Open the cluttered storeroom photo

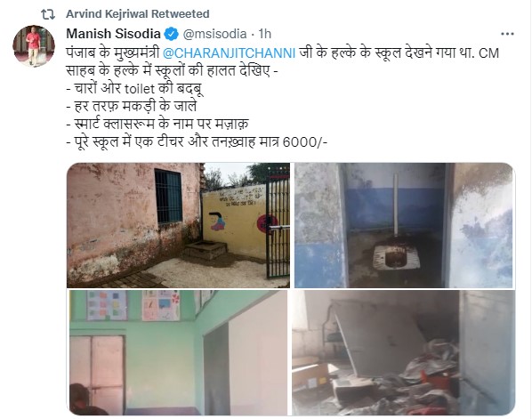403,353
